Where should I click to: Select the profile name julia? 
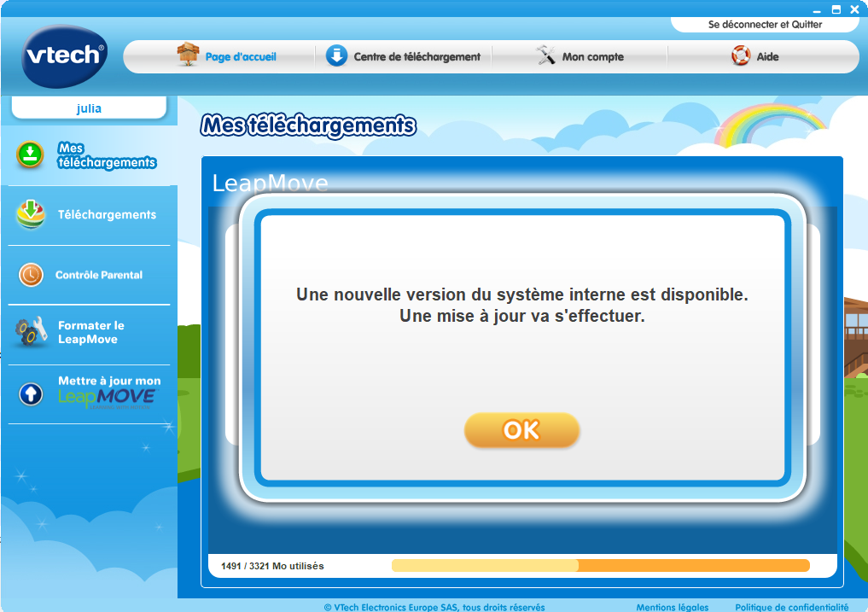pos(90,107)
